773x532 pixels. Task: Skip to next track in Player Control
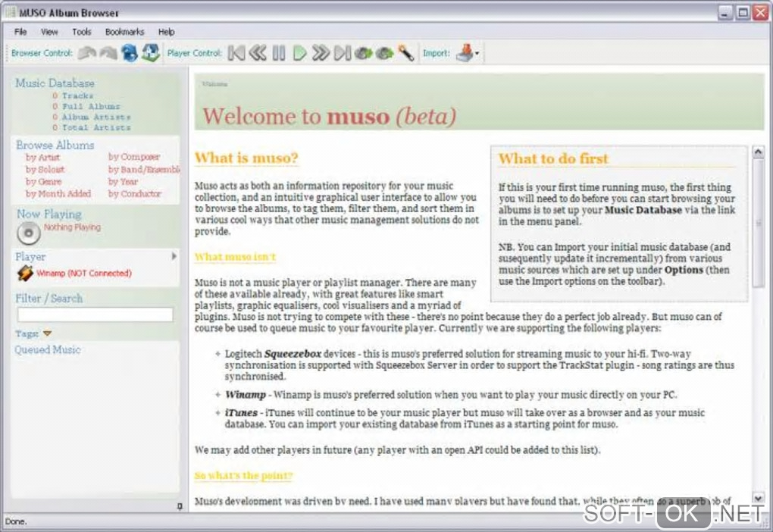coord(342,53)
